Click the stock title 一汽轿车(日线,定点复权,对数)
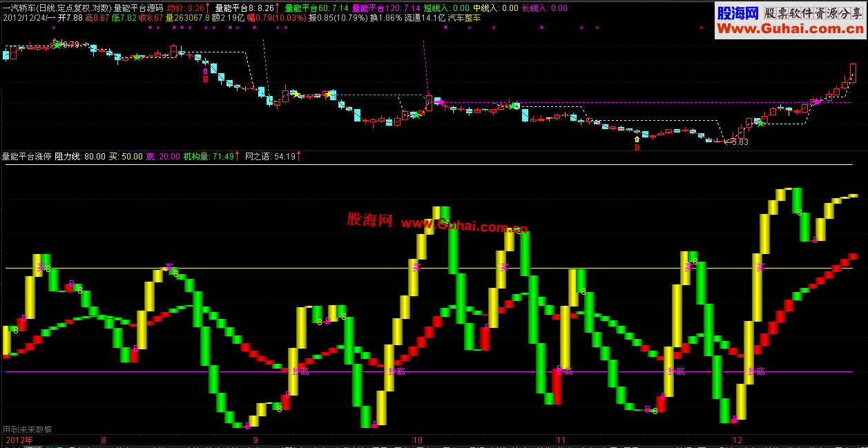 pyautogui.click(x=57, y=8)
